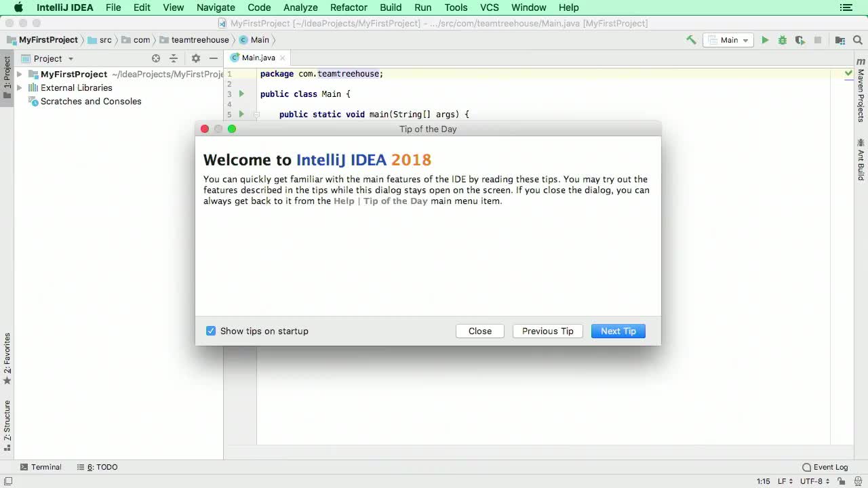Click run gutter arrow beside class Main
Viewport: 868px width, 488px height.
point(241,94)
